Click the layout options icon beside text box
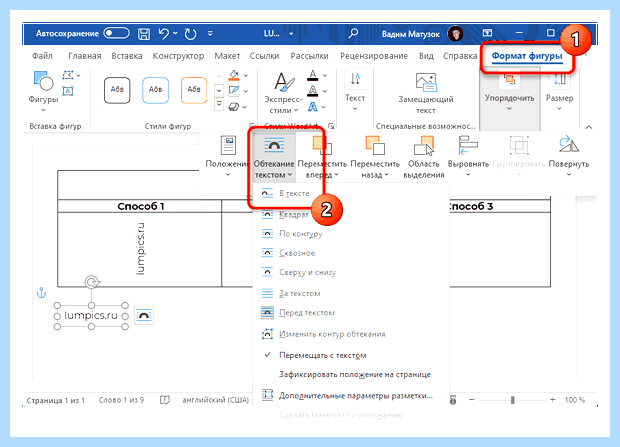This screenshot has height=447, width=620. 144,316
